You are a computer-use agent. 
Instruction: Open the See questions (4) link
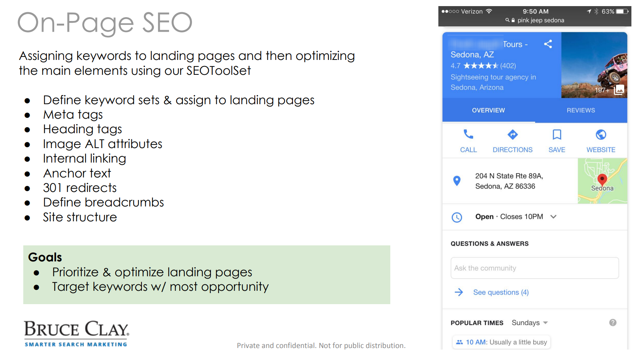pos(501,292)
